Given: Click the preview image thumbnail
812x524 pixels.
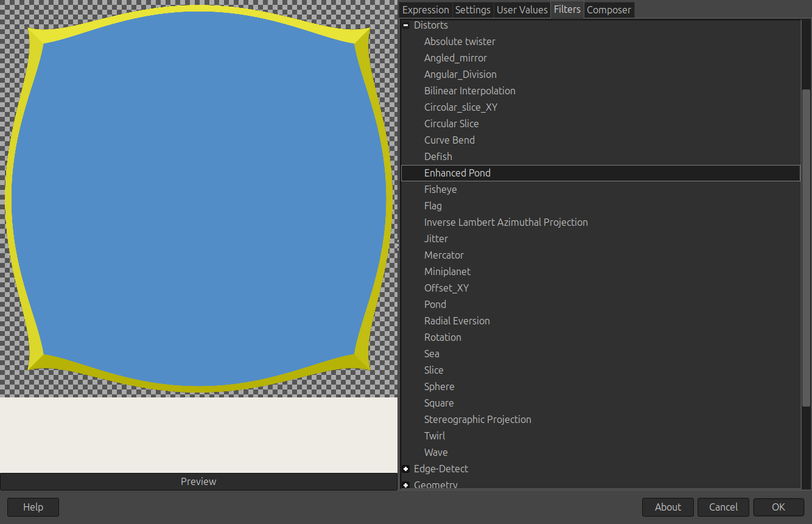Looking at the screenshot, I should (198, 198).
